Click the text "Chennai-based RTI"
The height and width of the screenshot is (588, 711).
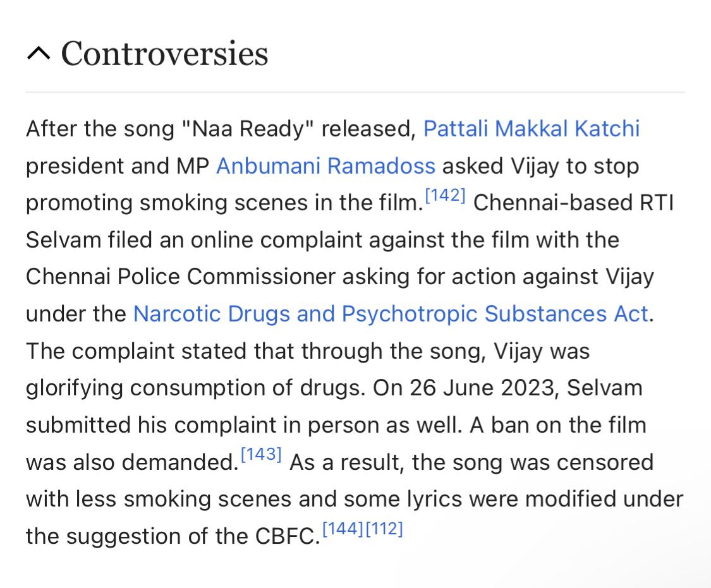click(x=573, y=203)
